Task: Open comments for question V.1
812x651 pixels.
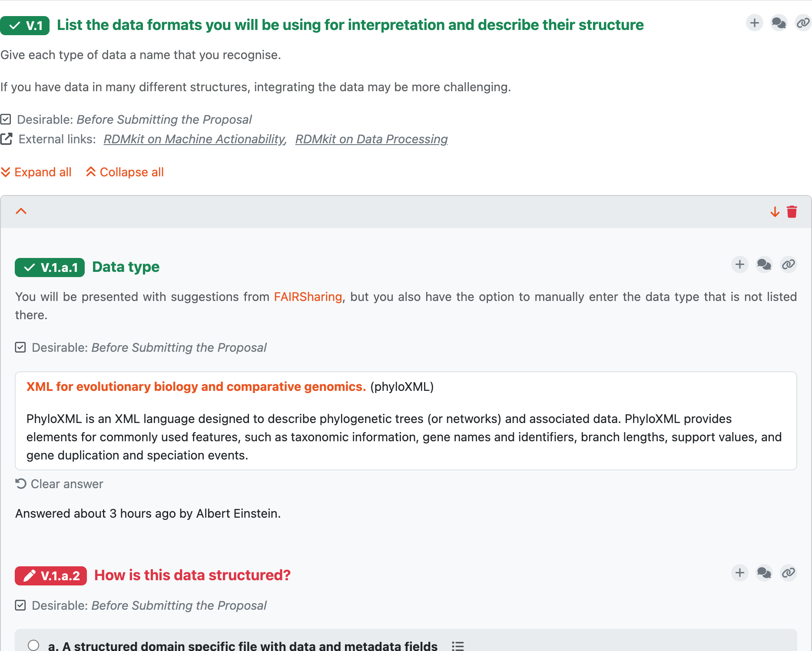Action: [779, 23]
